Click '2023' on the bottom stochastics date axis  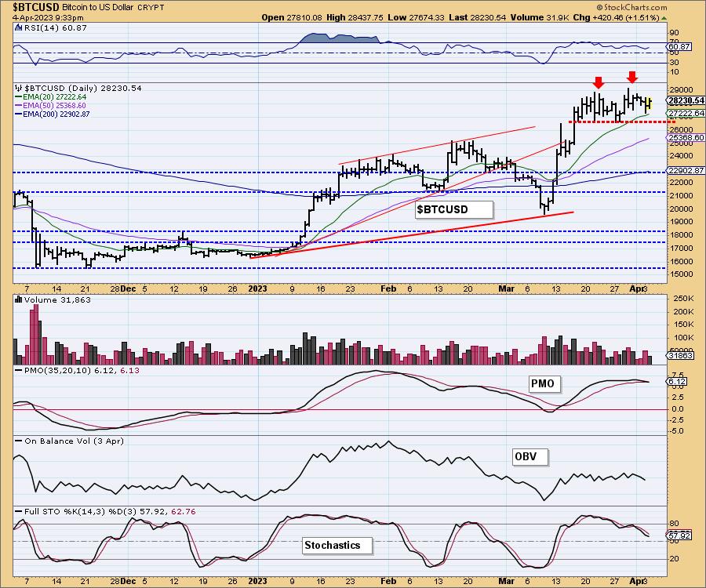(258, 581)
